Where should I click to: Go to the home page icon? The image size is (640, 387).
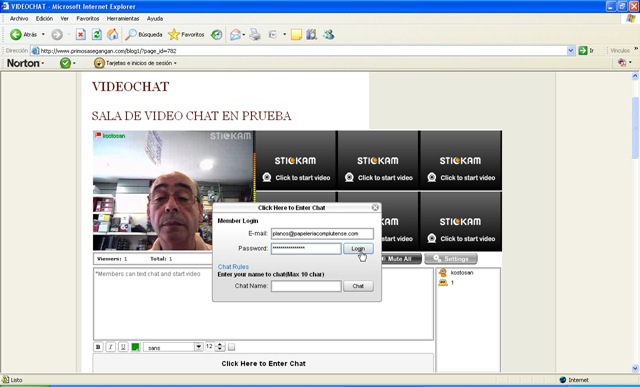click(113, 35)
